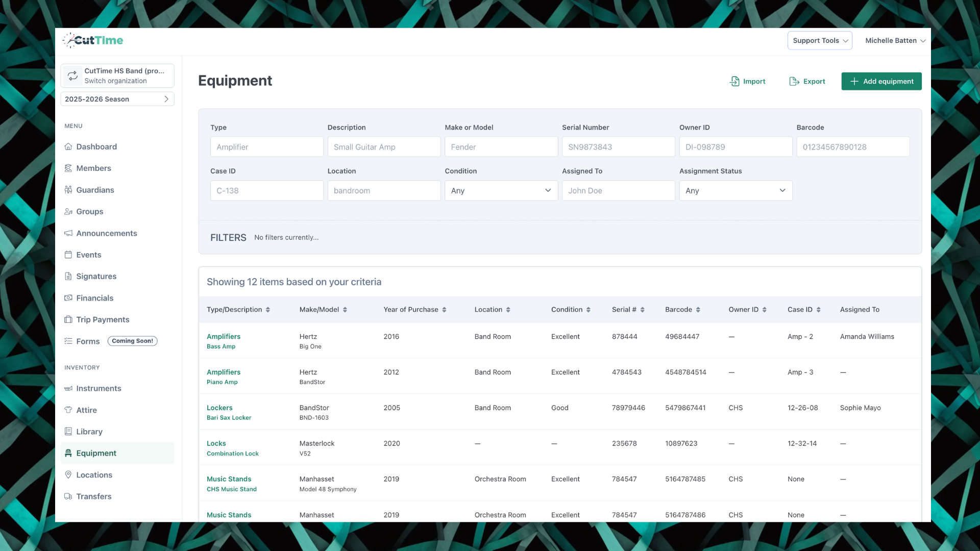The height and width of the screenshot is (551, 980).
Task: Click the CutTime logo
Action: (x=93, y=40)
